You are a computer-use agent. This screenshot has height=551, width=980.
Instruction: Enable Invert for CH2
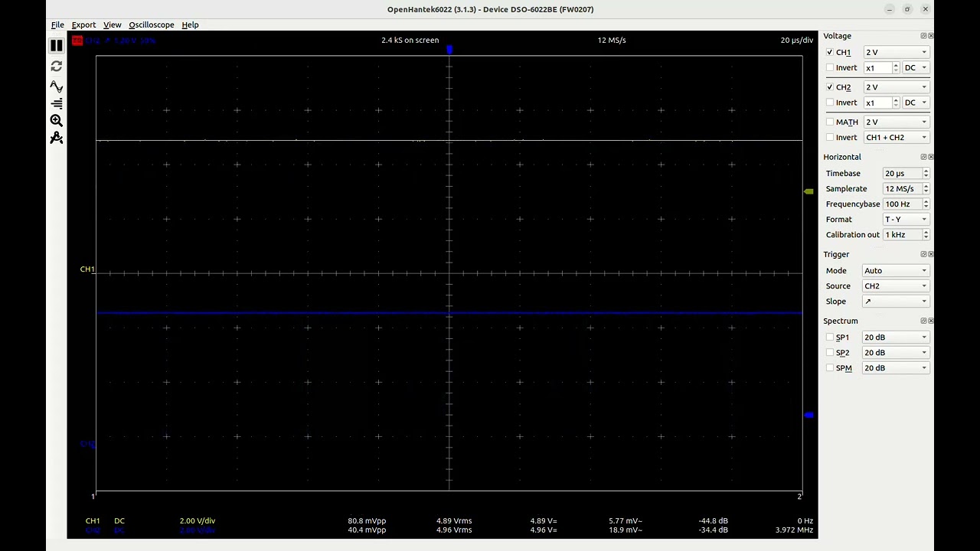click(830, 103)
